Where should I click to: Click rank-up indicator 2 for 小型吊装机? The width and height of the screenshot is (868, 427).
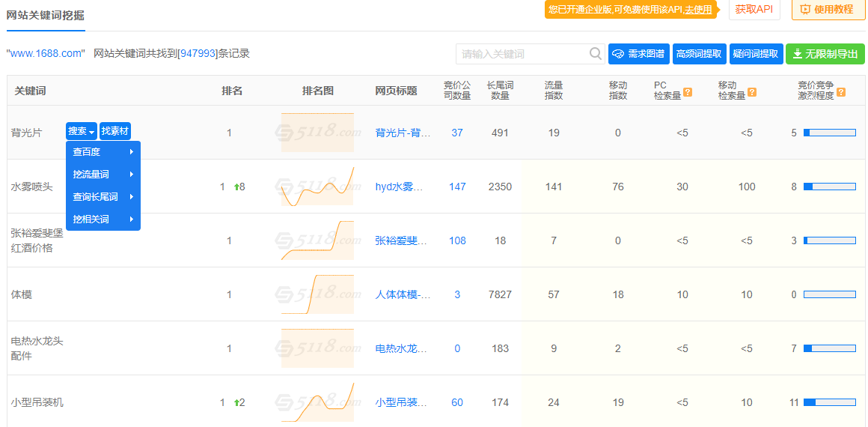click(239, 402)
